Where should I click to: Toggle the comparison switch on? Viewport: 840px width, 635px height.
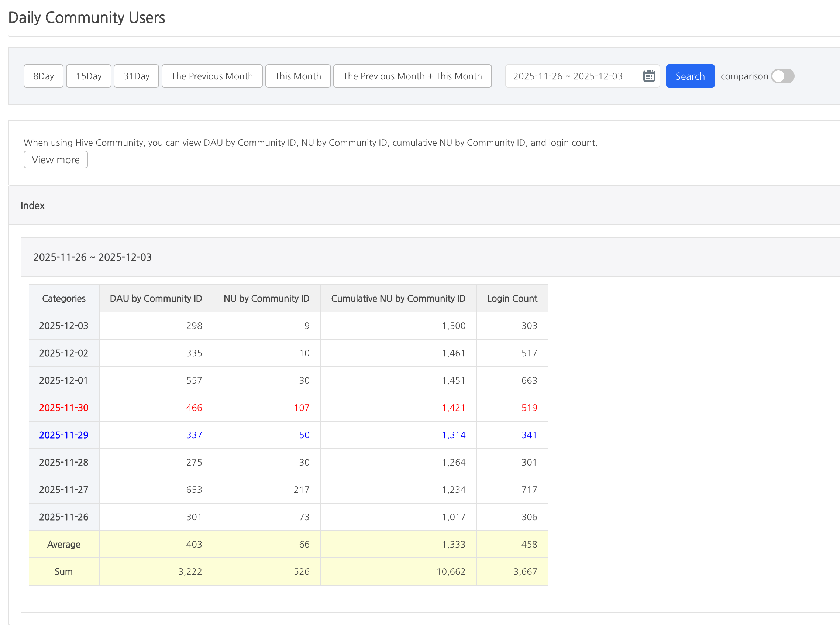coord(782,76)
